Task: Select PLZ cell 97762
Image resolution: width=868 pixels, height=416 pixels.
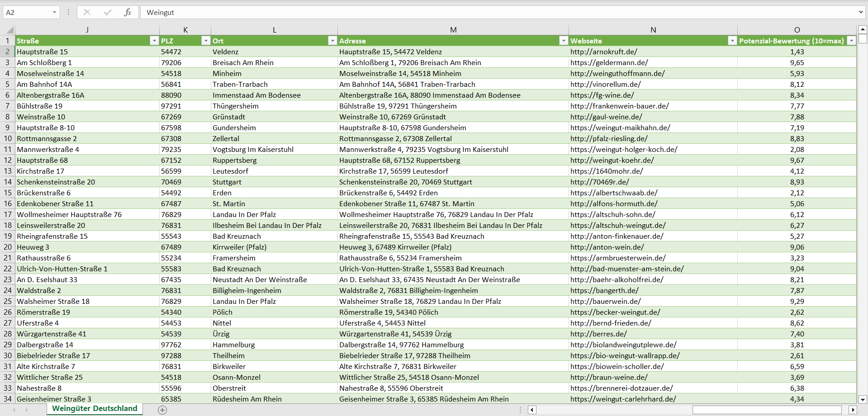Action: (x=185, y=345)
